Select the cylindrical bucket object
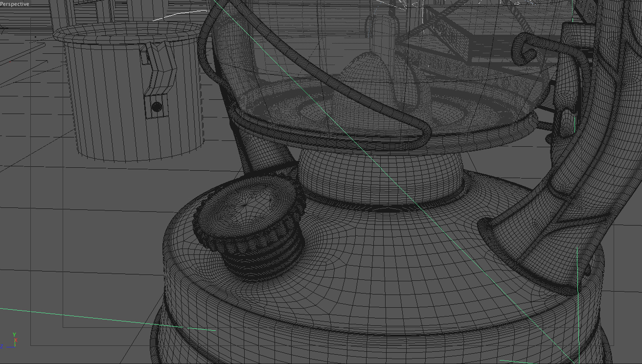This screenshot has height=364, width=642. coord(130,93)
